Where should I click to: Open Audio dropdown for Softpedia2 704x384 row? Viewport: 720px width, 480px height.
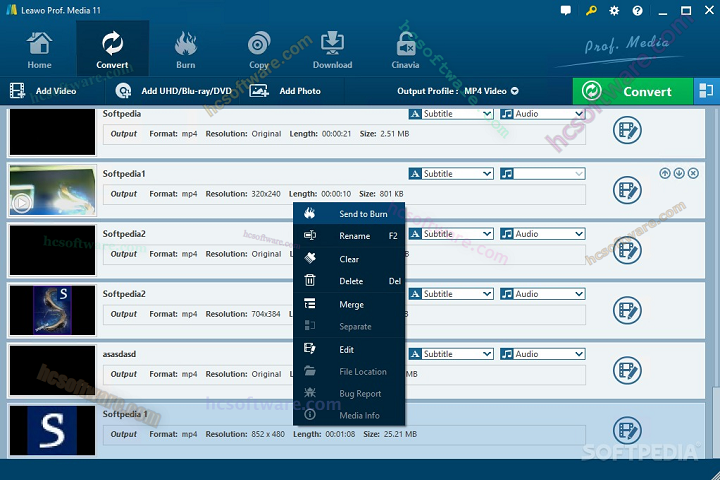point(543,294)
